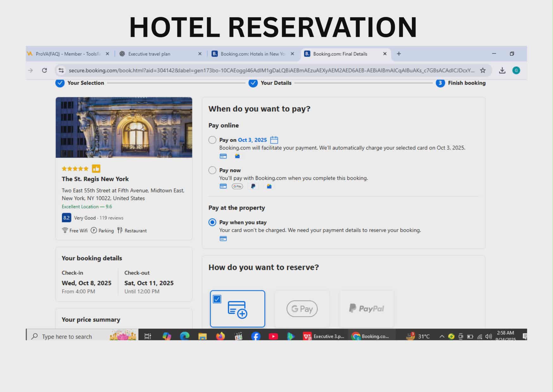Choose PayPal as reservation method
Image resolution: width=553 pixels, height=392 pixels.
[x=366, y=309]
